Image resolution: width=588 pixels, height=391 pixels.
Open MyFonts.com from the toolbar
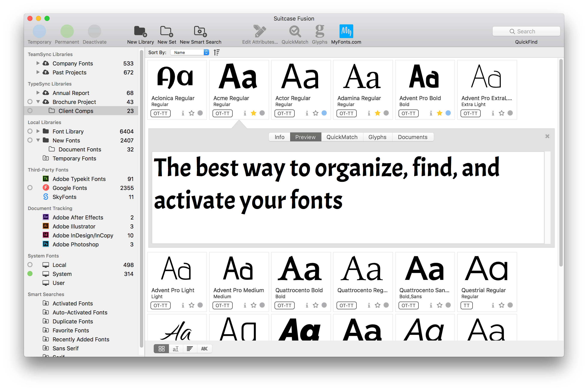pyautogui.click(x=346, y=31)
